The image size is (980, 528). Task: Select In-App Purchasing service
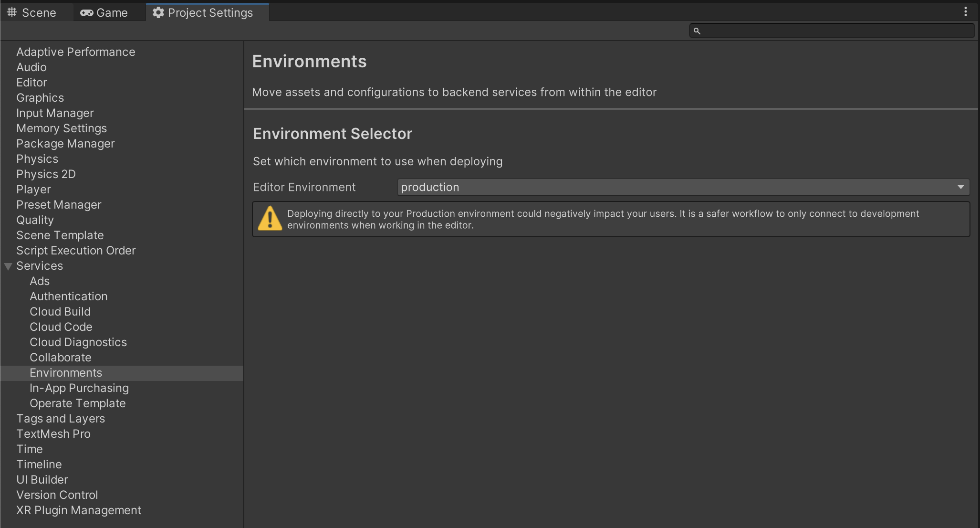click(x=79, y=388)
